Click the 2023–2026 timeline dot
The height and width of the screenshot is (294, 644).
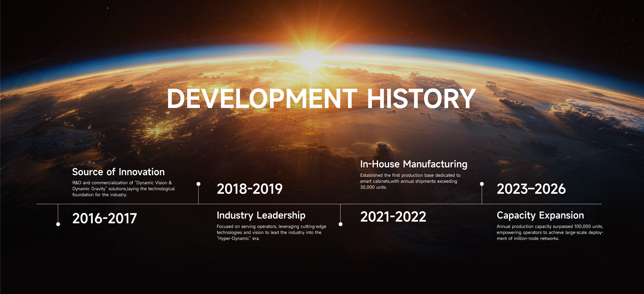(482, 184)
